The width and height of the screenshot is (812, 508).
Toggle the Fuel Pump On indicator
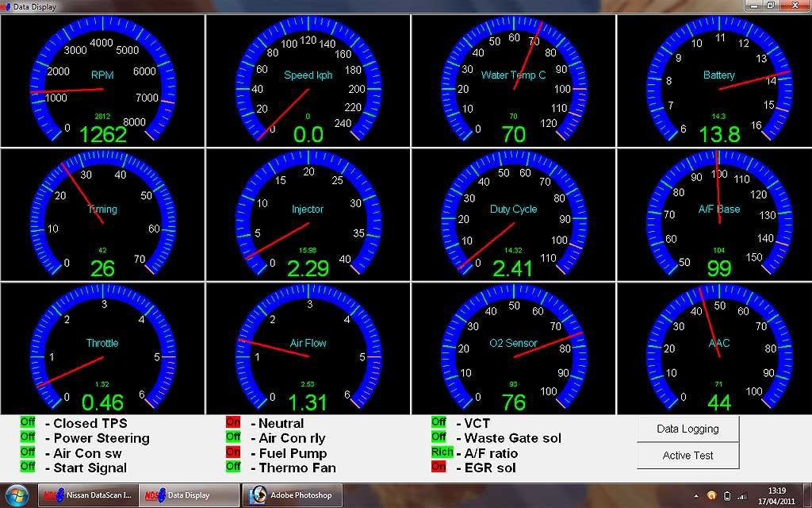[x=233, y=452]
